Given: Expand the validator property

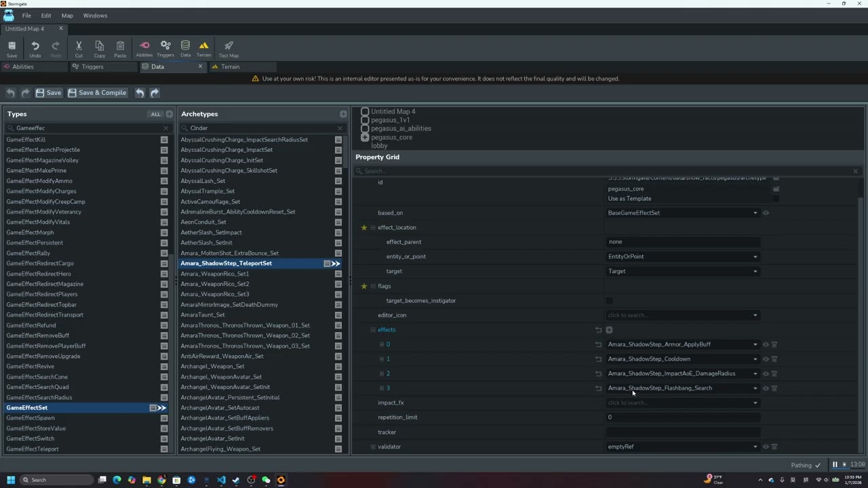Looking at the screenshot, I should click(x=373, y=447).
